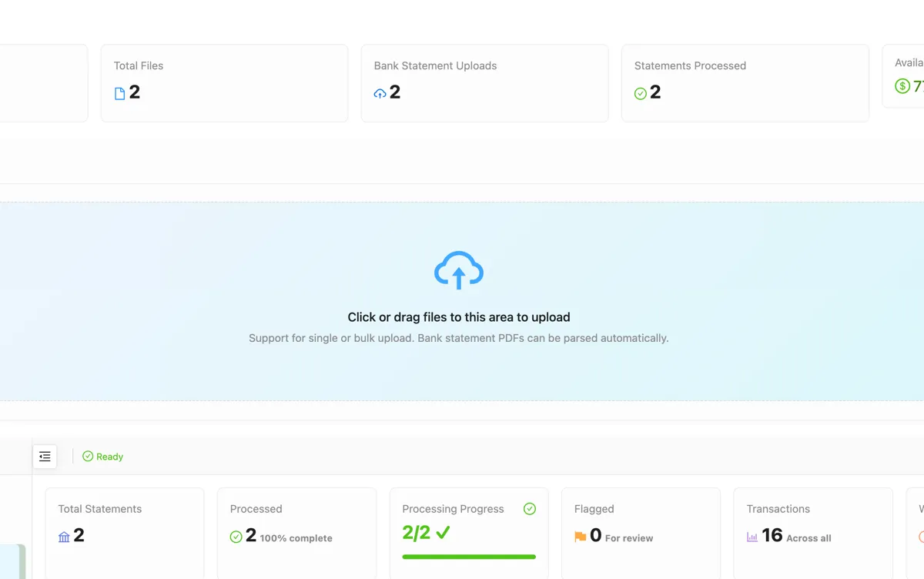Click the file icon on Total Files card
Screen dimensions: 924x579
pyautogui.click(x=119, y=92)
